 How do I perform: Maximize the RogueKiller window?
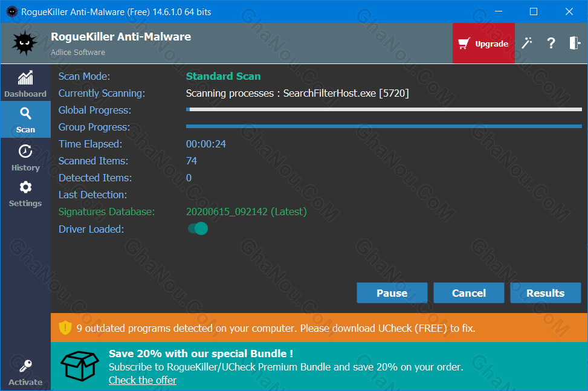[x=534, y=11]
